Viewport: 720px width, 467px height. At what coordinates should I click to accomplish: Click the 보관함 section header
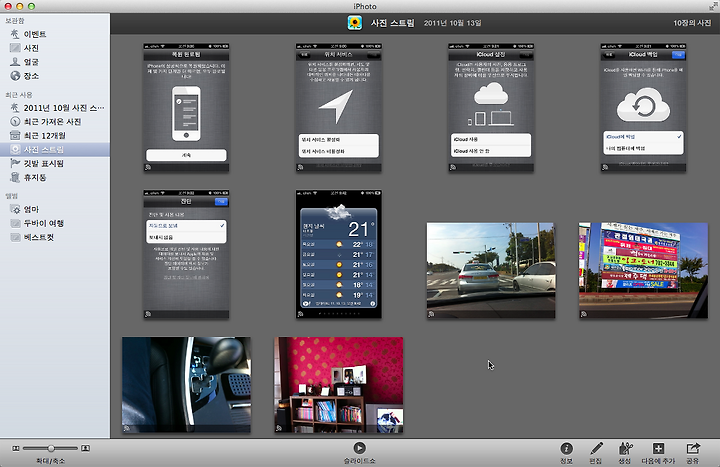click(14, 21)
